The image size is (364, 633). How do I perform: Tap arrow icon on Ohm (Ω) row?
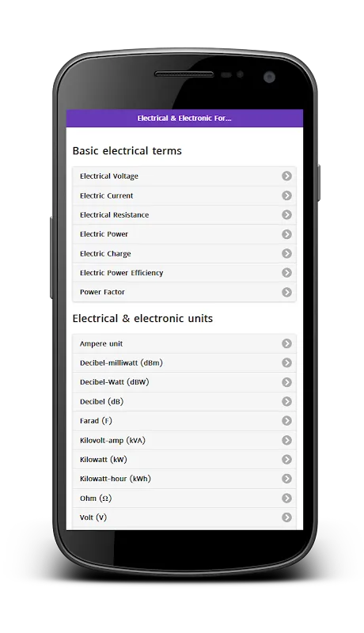[x=286, y=498]
